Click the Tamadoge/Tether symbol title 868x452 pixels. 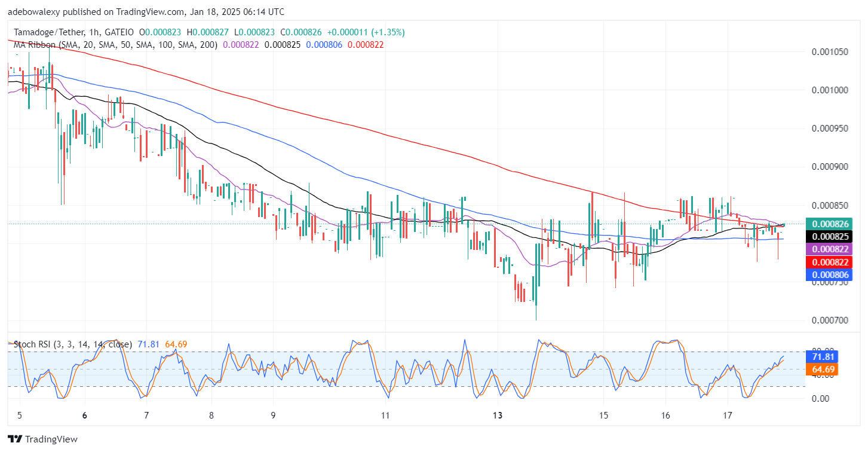point(50,32)
